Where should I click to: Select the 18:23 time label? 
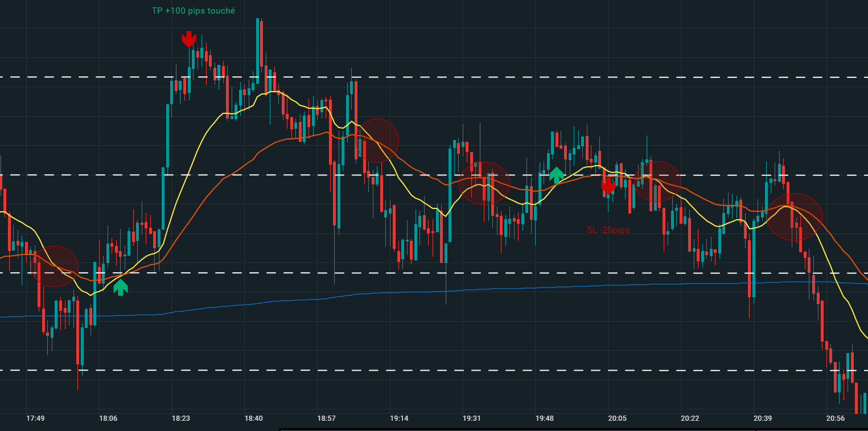181,418
